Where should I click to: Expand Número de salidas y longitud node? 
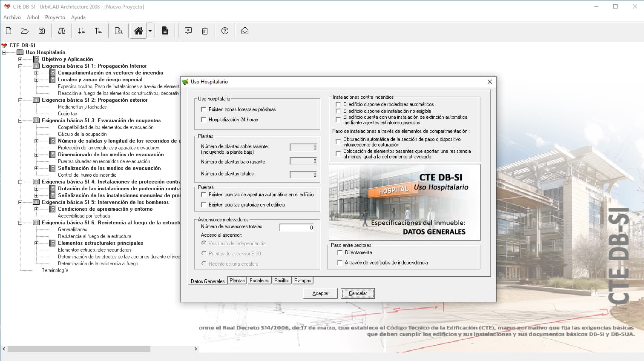[36, 141]
